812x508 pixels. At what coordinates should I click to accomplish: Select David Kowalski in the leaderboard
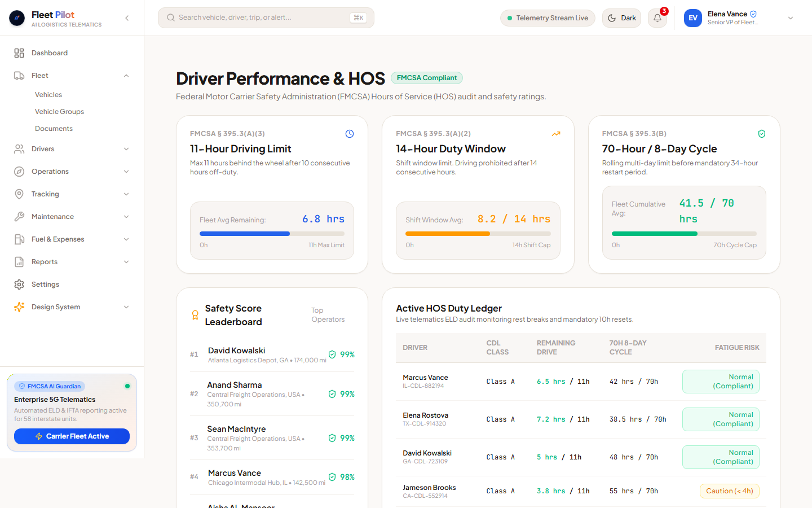[272, 354]
